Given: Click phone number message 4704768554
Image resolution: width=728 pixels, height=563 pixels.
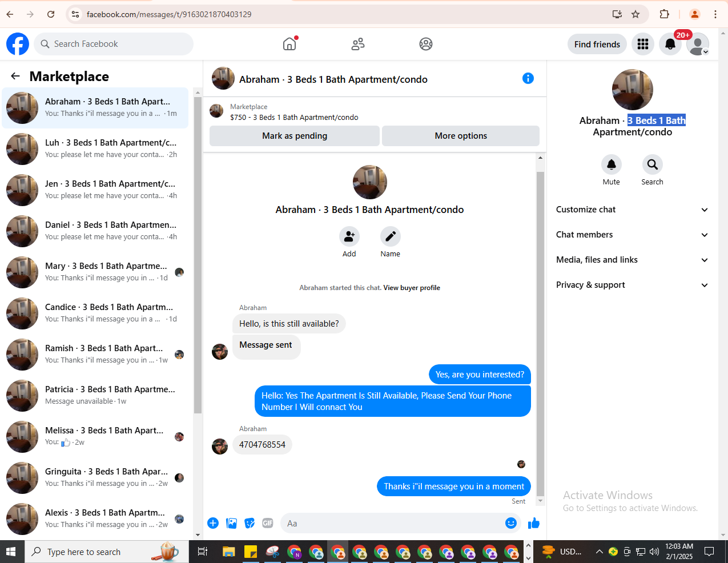Looking at the screenshot, I should click(x=262, y=445).
